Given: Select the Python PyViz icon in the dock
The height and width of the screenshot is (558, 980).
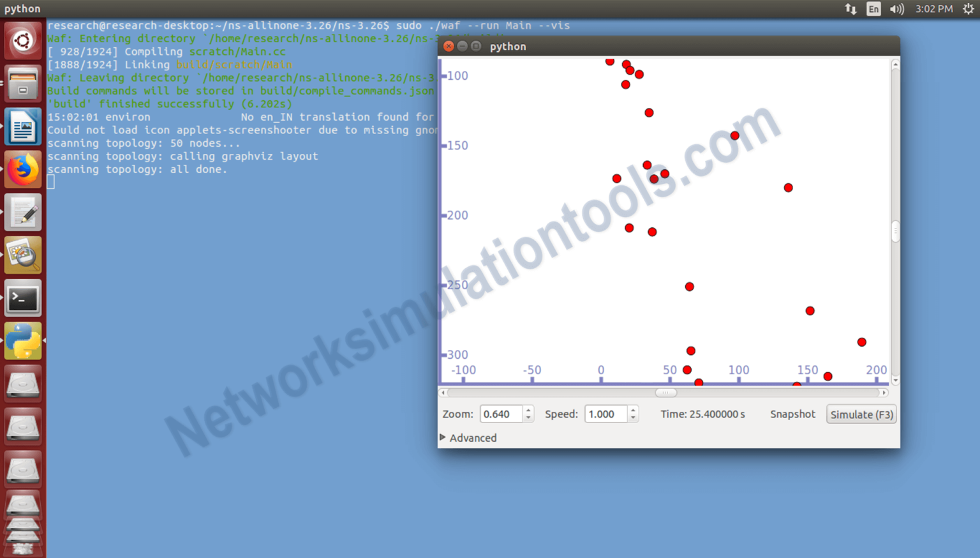Looking at the screenshot, I should pyautogui.click(x=22, y=340).
